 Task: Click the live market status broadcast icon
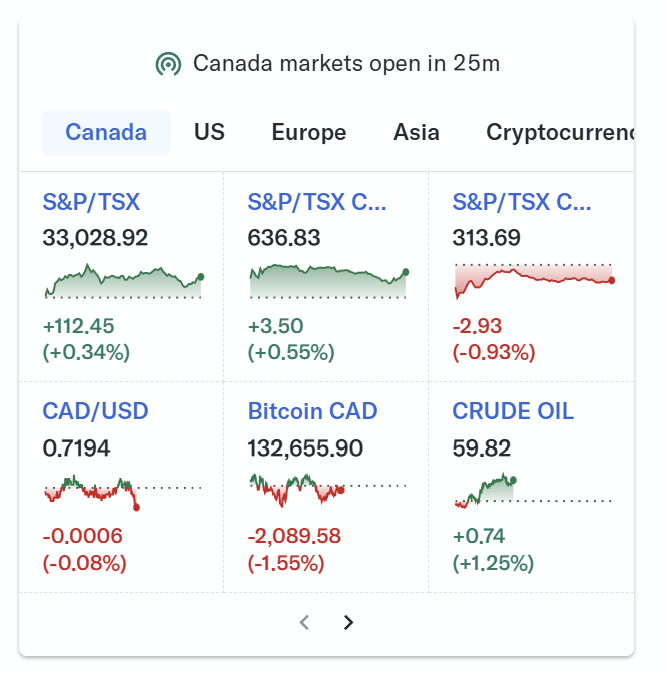coord(168,64)
